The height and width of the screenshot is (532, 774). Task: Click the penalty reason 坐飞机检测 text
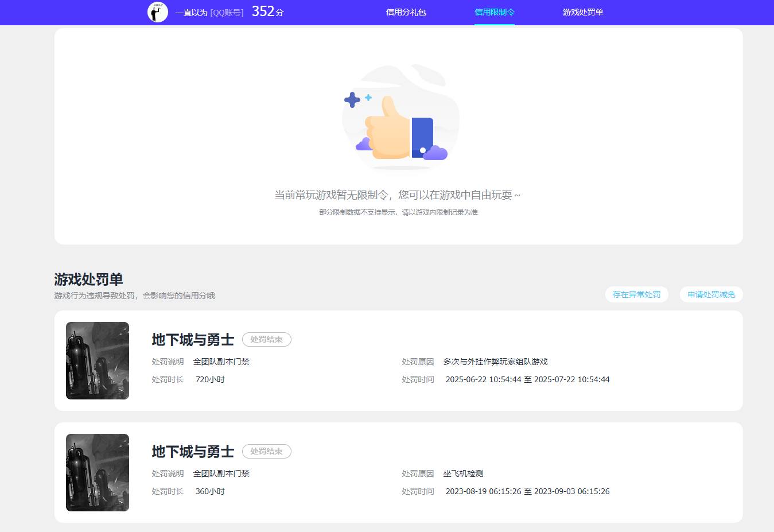point(462,473)
